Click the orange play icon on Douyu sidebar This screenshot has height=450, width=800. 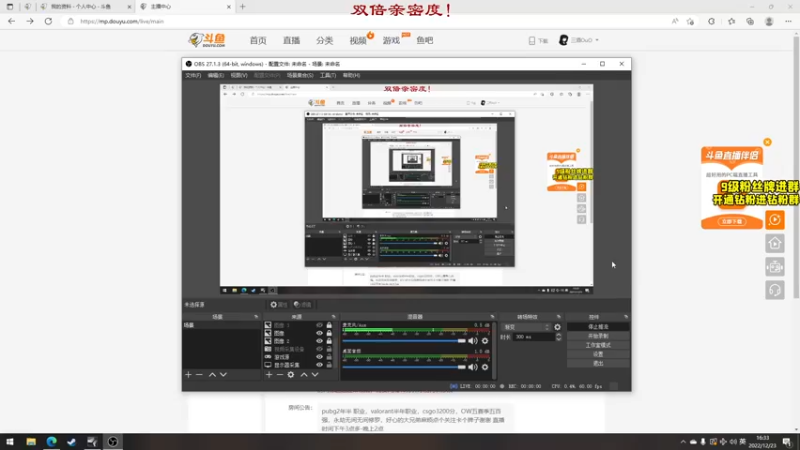[774, 220]
